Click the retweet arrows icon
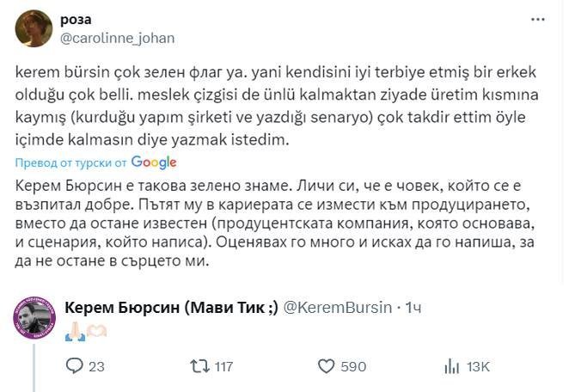Screen dimensions: 569x392 tap(199, 367)
